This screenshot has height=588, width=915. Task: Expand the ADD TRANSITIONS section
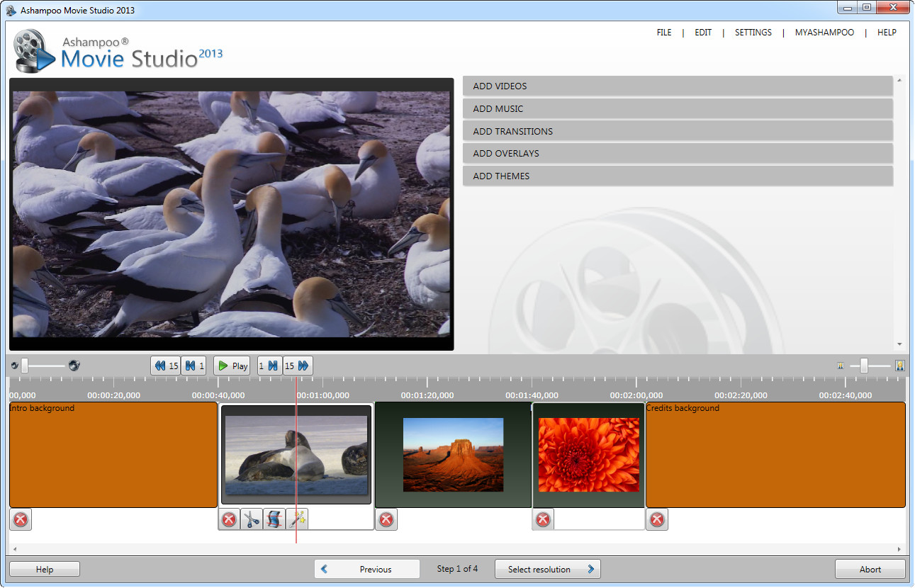pyautogui.click(x=678, y=131)
